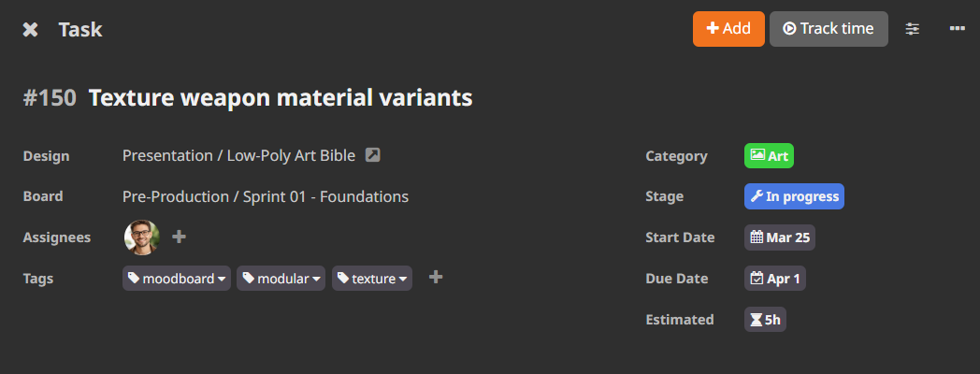
Task: Open the task settings sliders icon
Action: coord(913,29)
